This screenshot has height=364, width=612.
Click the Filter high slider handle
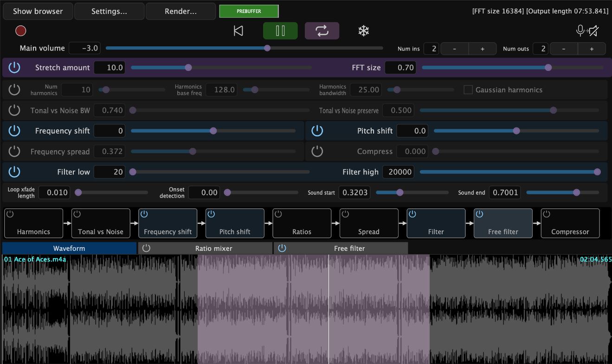598,172
